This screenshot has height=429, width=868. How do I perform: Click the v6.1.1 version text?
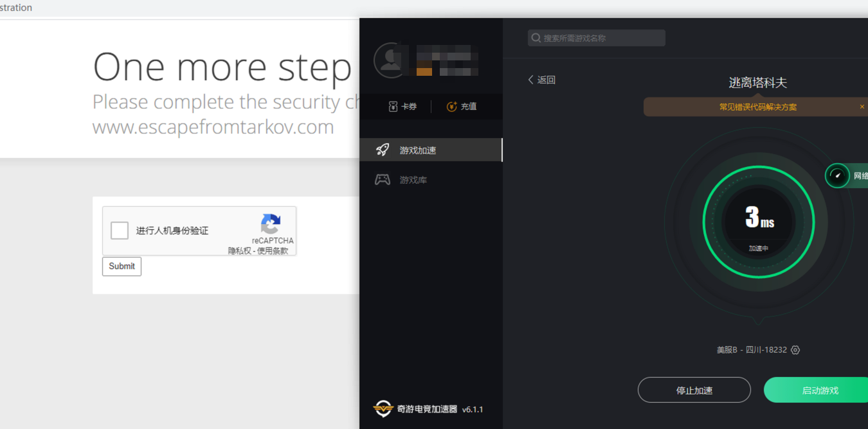point(473,409)
